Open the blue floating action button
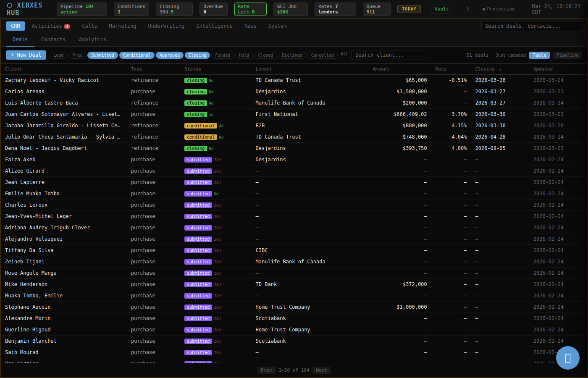588x378 pixels. tap(567, 358)
